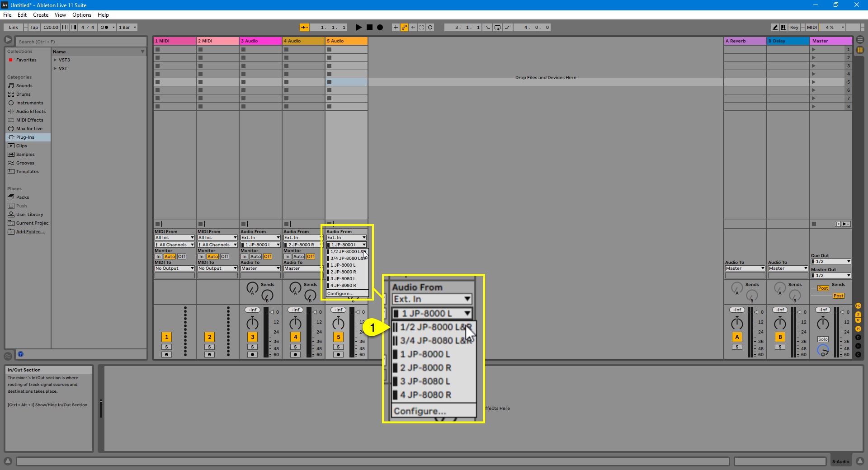Switch to Arrangement View selector icon
This screenshot has width=868, height=470.
point(860,39)
